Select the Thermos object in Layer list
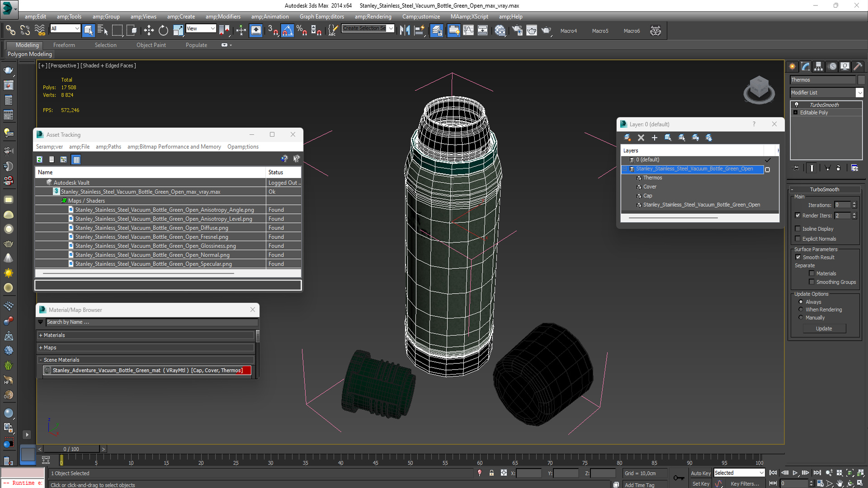The width and height of the screenshot is (868, 488). 652,178
